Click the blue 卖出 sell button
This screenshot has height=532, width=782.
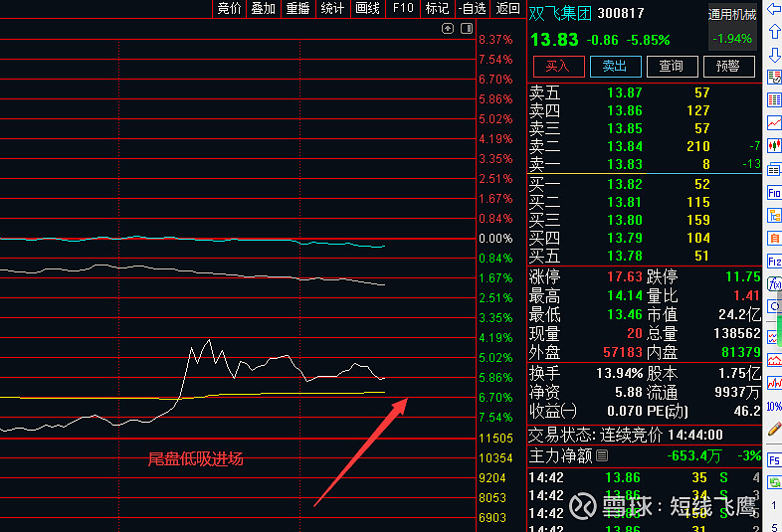pos(616,67)
